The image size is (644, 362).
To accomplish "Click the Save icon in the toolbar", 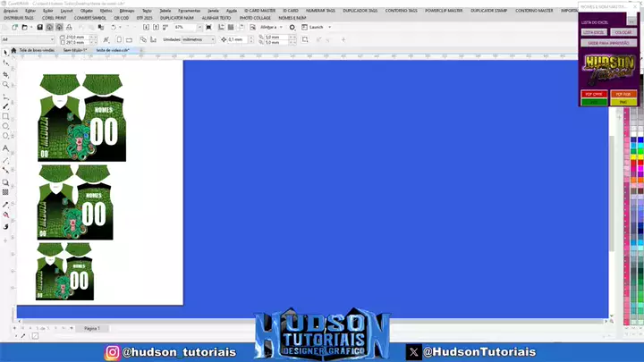I will tap(39, 27).
